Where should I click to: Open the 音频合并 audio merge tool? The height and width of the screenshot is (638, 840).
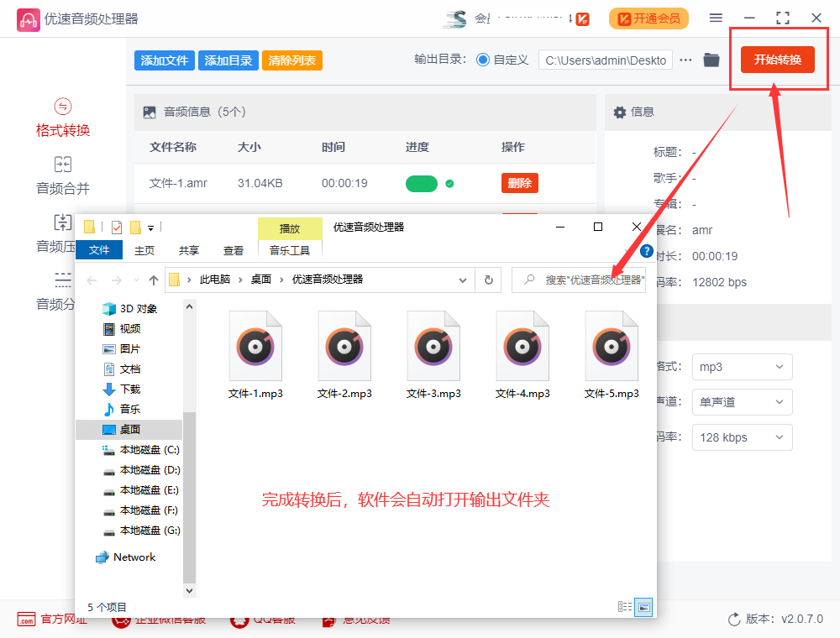click(62, 175)
